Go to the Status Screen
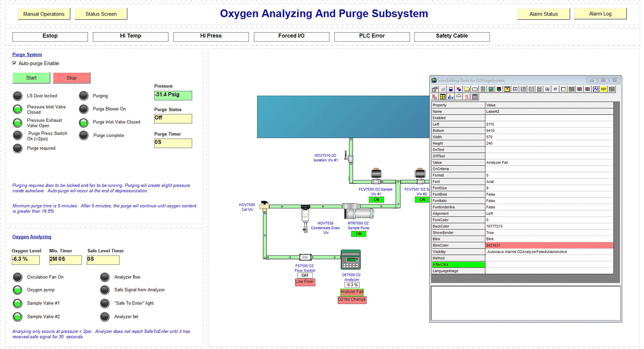This screenshot has width=644, height=349. (x=101, y=14)
